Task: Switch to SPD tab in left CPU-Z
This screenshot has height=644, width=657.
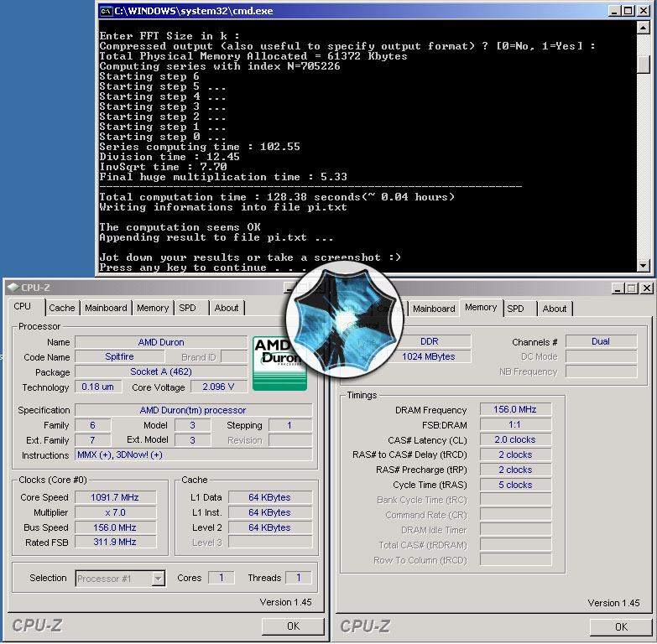Action: (x=187, y=308)
